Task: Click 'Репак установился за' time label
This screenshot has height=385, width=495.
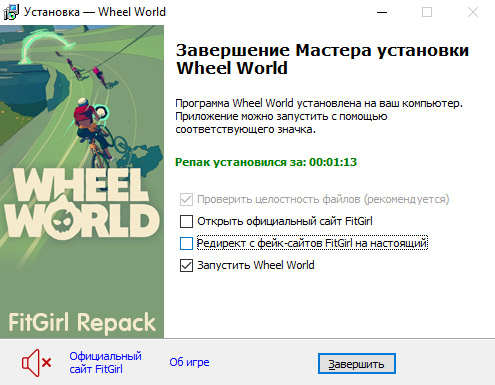Action: [x=266, y=162]
